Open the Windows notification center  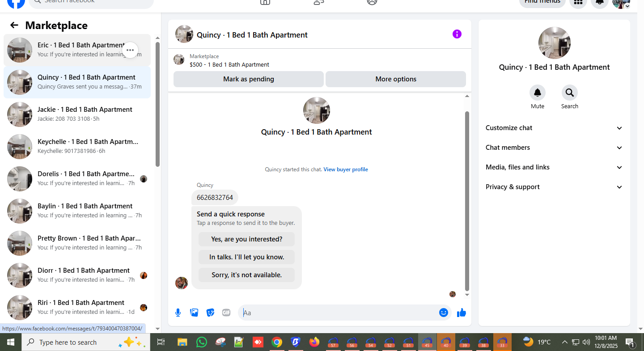(631, 343)
